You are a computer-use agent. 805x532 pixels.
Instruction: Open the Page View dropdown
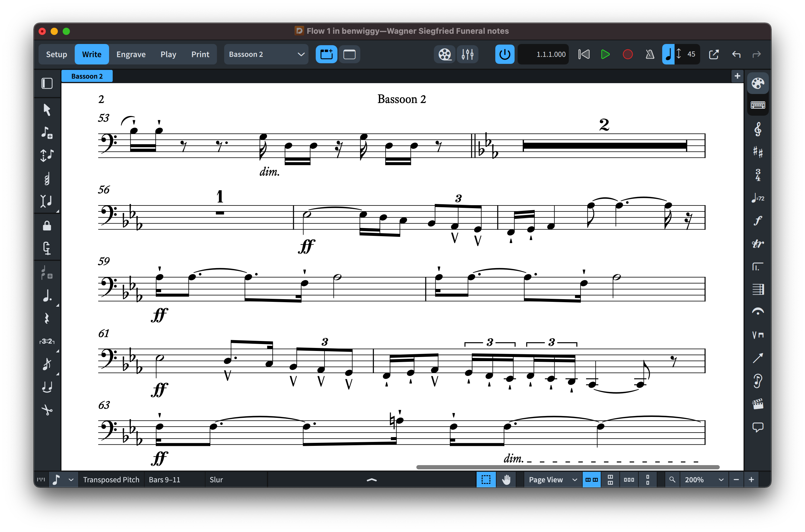tap(552, 479)
